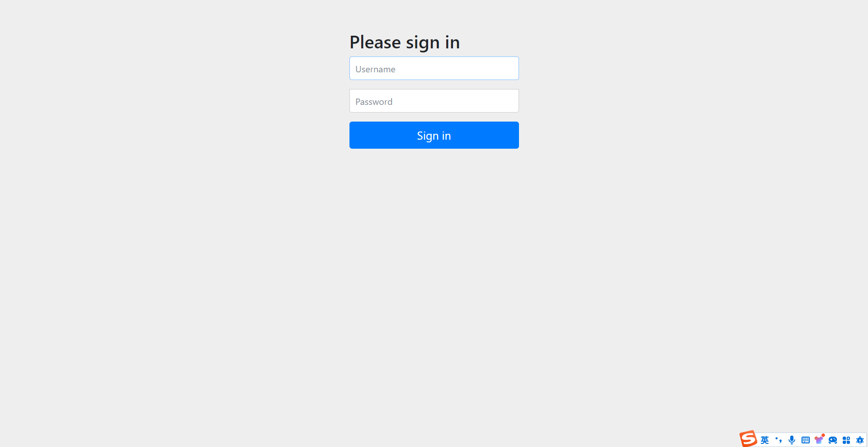
Task: Toggle the 英 Chinese/English input mode
Action: click(x=764, y=440)
